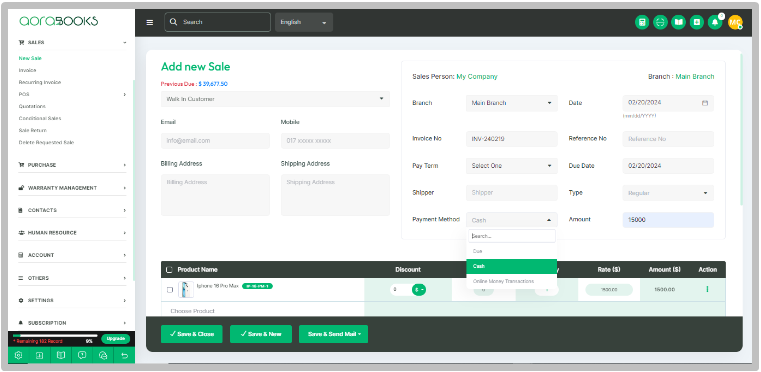Open Sale Return in sidebar
Image resolution: width=761 pixels, height=372 pixels.
(x=32, y=131)
